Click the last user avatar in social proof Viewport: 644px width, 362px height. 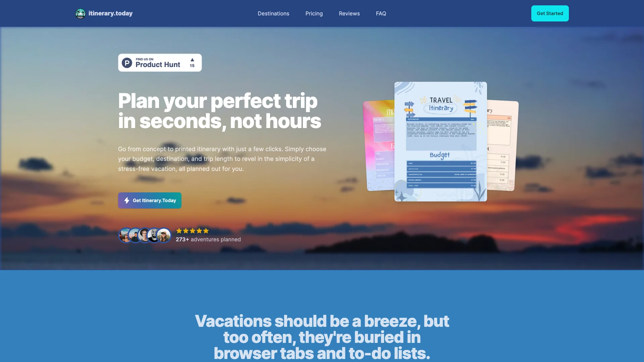pyautogui.click(x=164, y=235)
